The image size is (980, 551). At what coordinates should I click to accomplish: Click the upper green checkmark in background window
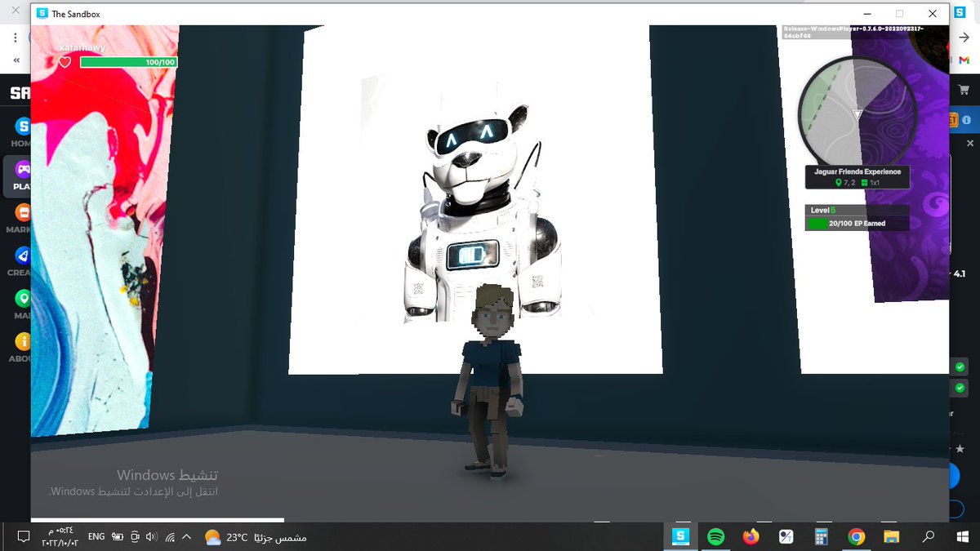click(960, 367)
